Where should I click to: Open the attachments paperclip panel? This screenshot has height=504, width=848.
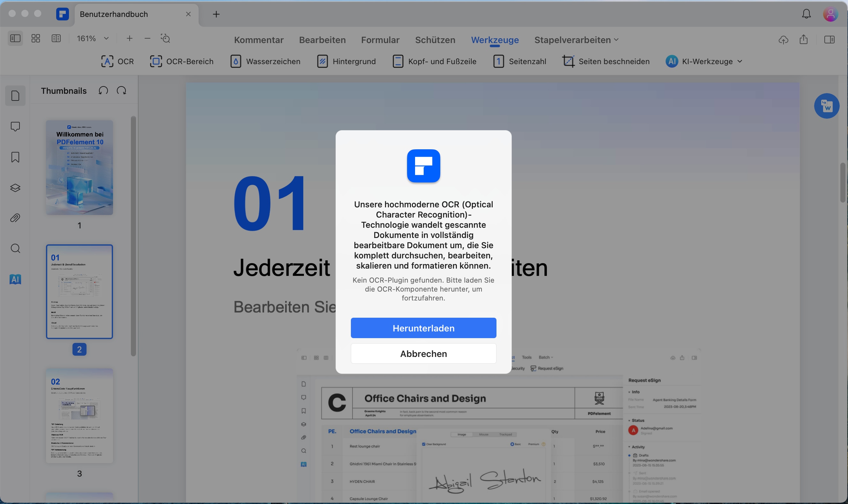tap(15, 218)
